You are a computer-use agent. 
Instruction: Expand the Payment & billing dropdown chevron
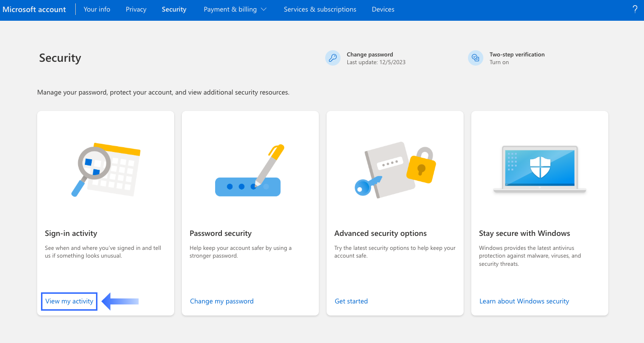(263, 9)
